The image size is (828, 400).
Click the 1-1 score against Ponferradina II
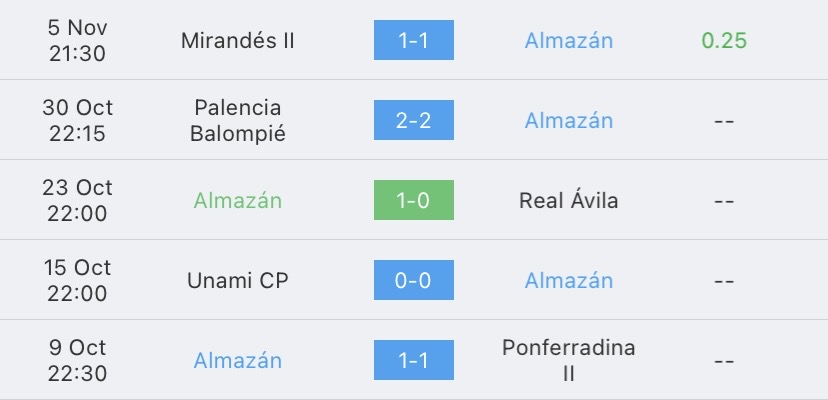coord(414,360)
